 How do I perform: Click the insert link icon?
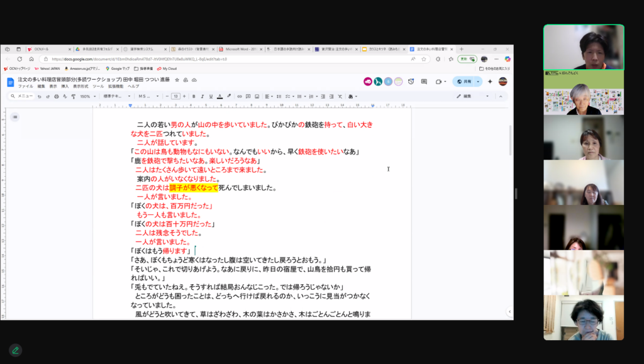[x=238, y=96]
